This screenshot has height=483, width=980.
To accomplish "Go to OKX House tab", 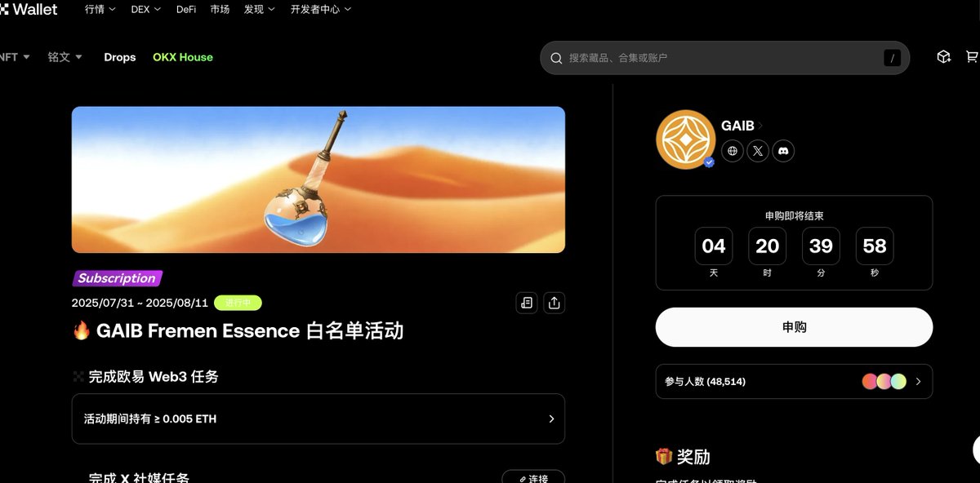I will 183,57.
